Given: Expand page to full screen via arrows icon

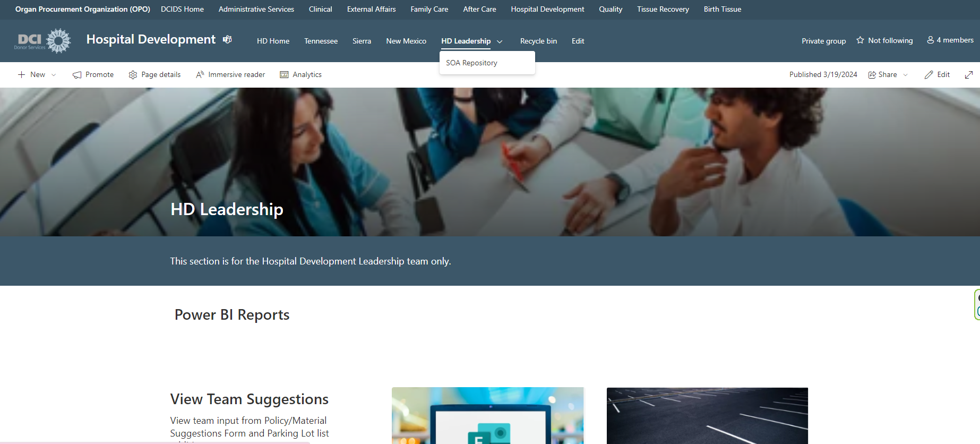Looking at the screenshot, I should pos(969,75).
